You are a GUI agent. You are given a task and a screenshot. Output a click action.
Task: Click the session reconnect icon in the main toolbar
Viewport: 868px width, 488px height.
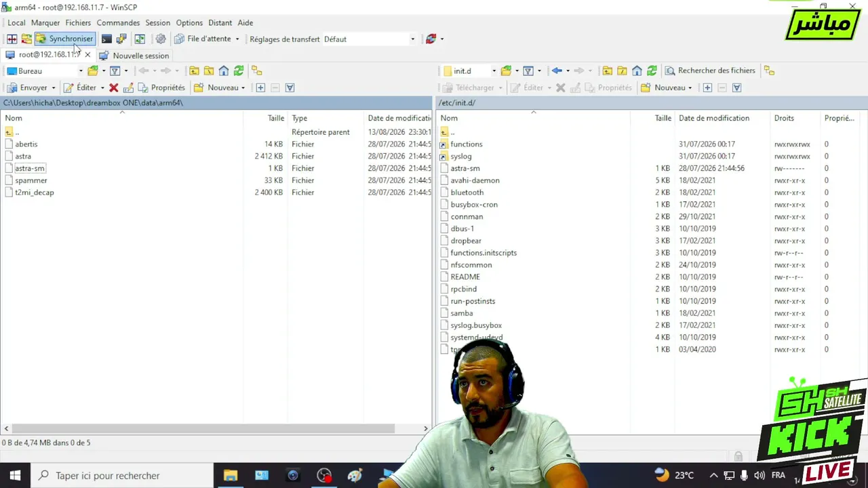point(431,39)
